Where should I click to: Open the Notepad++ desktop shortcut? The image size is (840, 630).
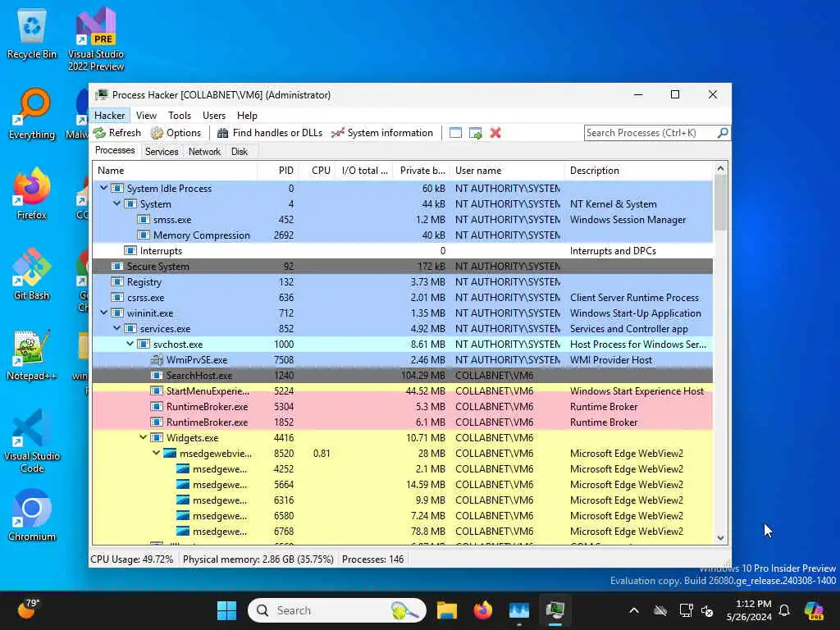click(x=32, y=354)
